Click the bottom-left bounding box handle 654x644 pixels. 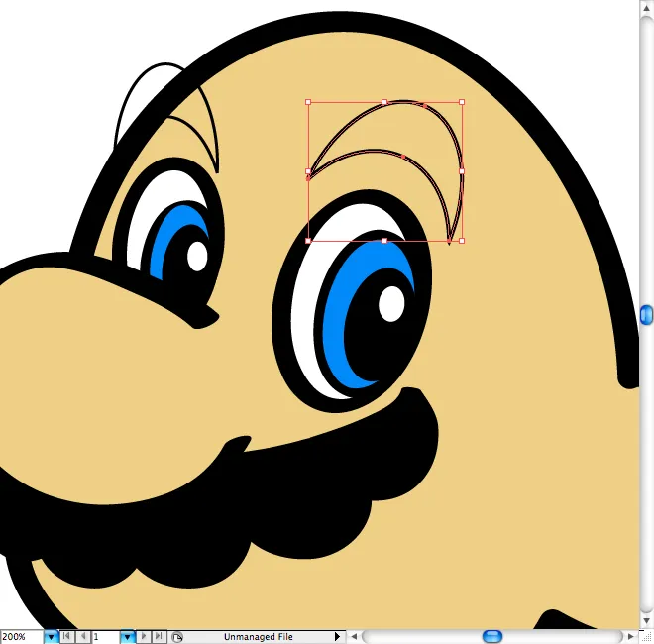click(308, 241)
